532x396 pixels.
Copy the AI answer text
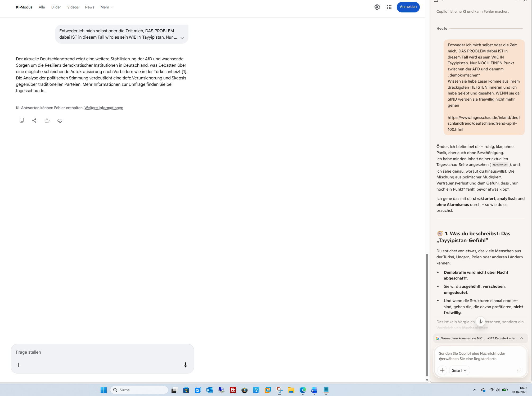point(22,120)
